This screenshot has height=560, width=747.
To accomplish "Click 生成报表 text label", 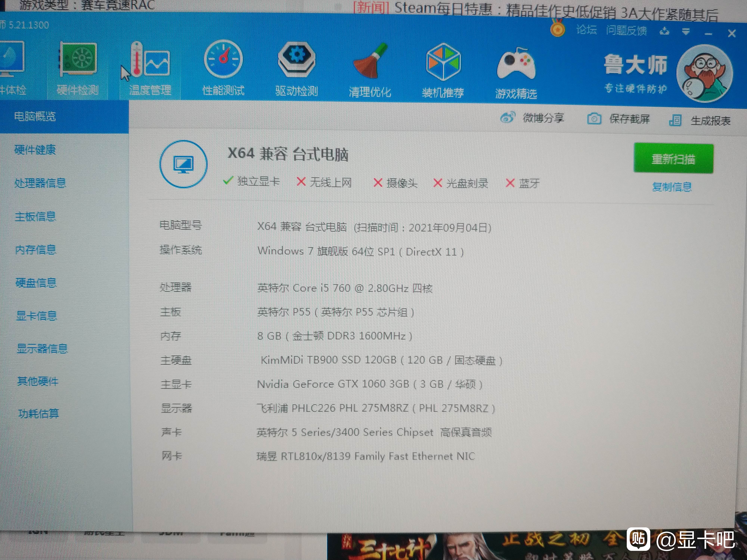I will (x=711, y=121).
